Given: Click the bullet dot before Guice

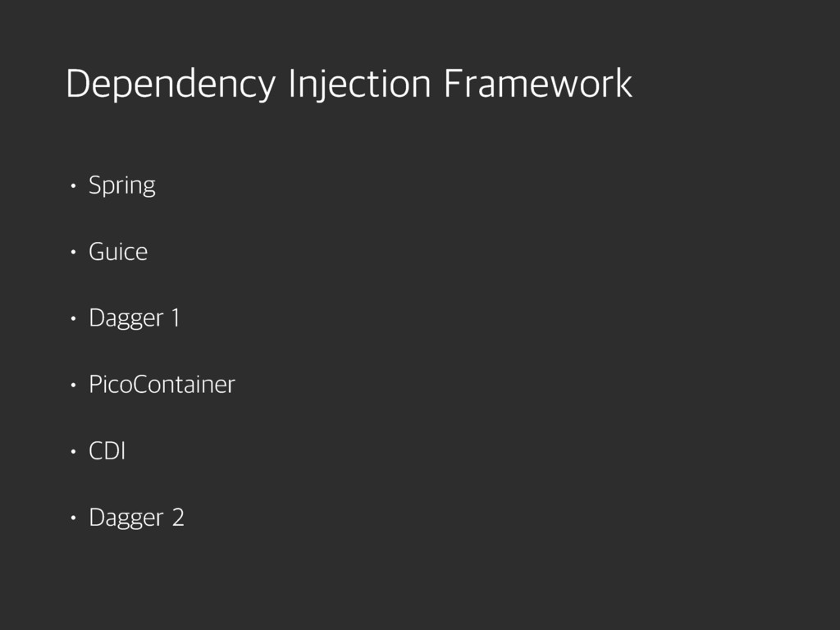Looking at the screenshot, I should pos(73,252).
